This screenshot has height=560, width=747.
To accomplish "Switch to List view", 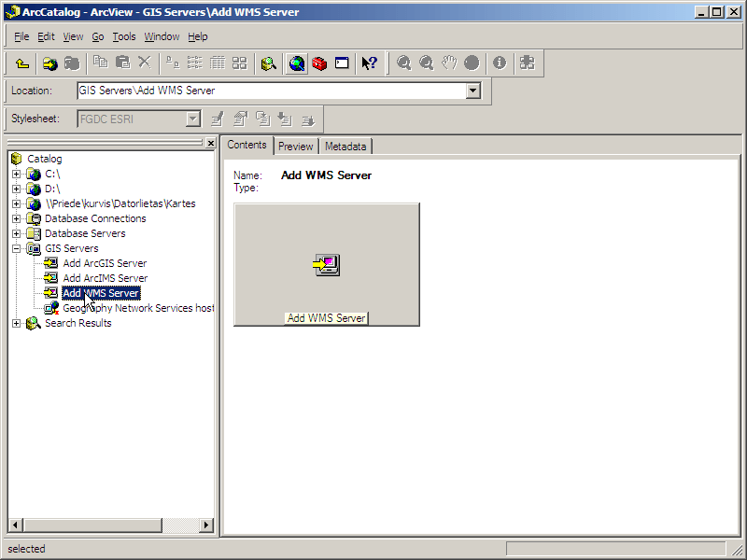I will click(195, 63).
